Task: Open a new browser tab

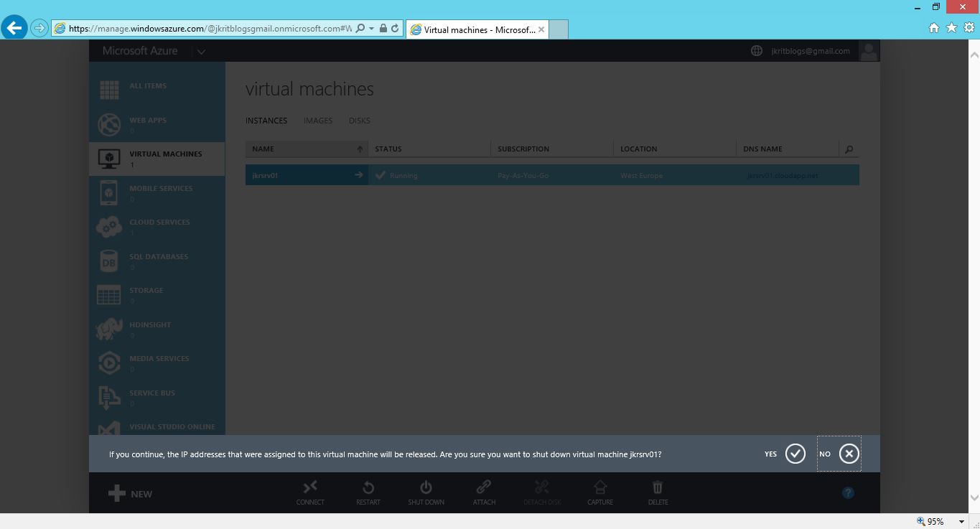Action: point(559,29)
